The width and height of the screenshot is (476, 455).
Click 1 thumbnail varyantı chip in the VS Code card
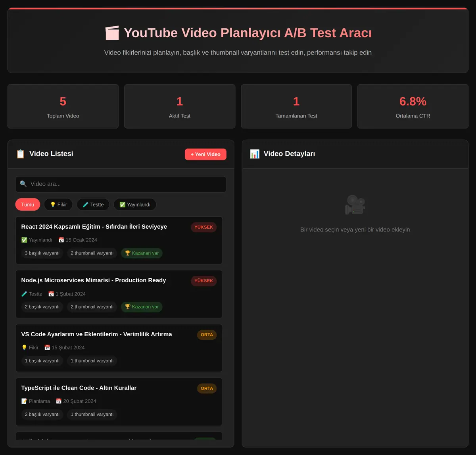(x=92, y=361)
